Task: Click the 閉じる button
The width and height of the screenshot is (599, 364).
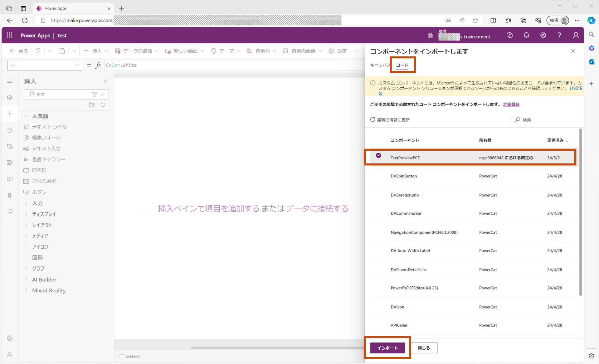Action: pos(424,348)
